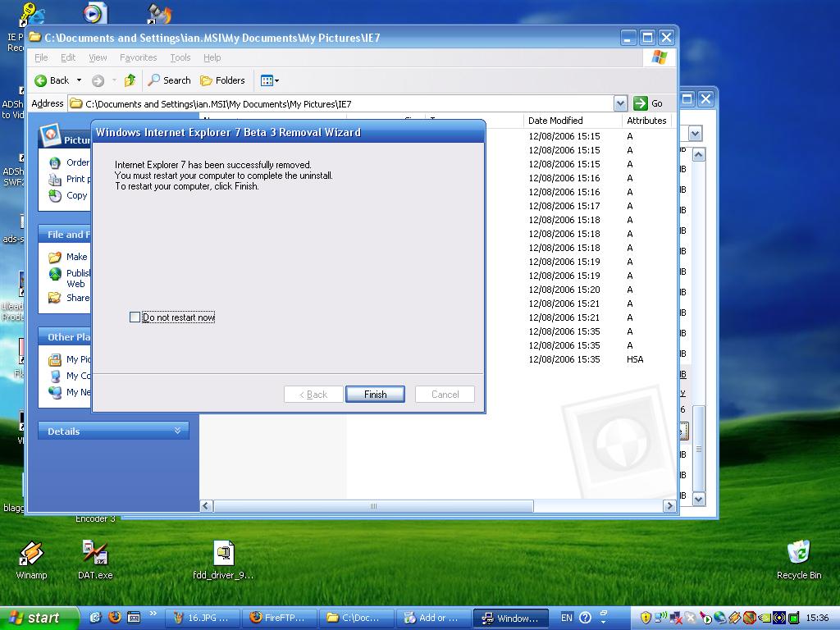The height and width of the screenshot is (630, 840).
Task: Click the Order prints online icon
Action: (55, 163)
